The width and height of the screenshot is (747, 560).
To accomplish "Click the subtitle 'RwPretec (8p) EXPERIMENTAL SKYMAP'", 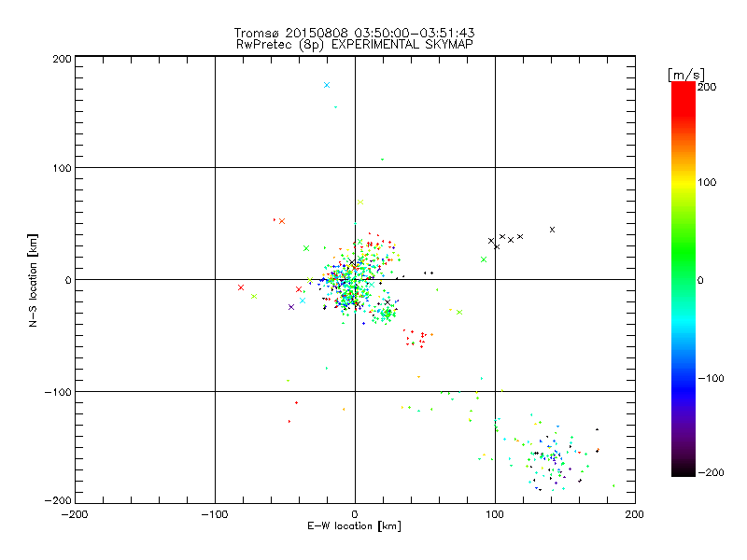I will click(x=354, y=45).
